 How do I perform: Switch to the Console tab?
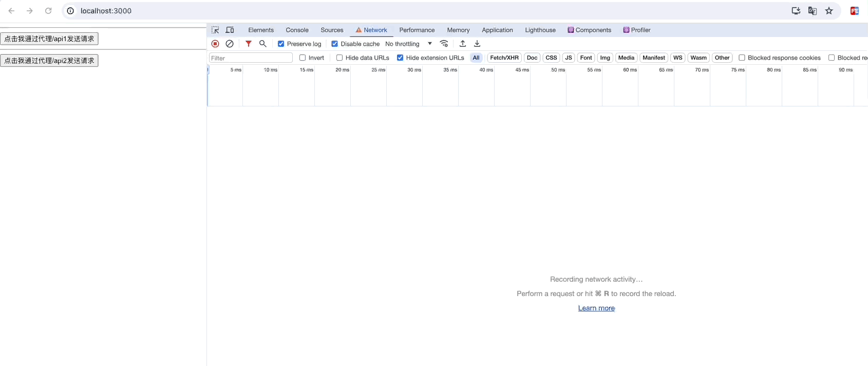297,30
